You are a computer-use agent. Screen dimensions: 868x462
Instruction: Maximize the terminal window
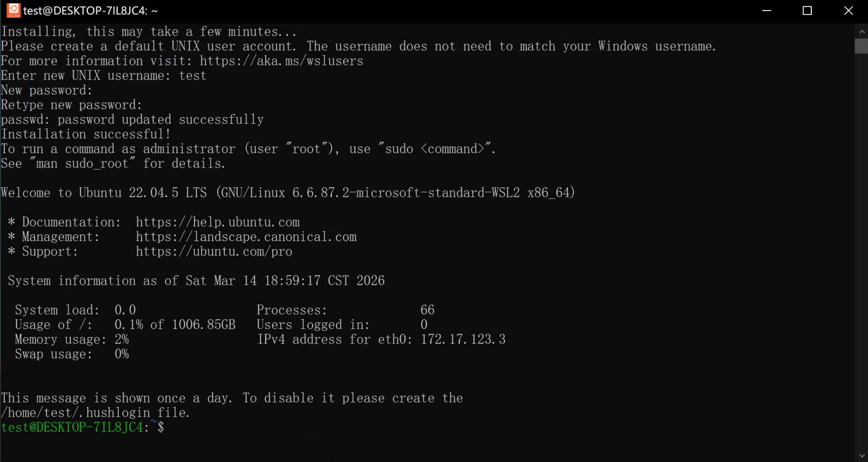pyautogui.click(x=807, y=11)
